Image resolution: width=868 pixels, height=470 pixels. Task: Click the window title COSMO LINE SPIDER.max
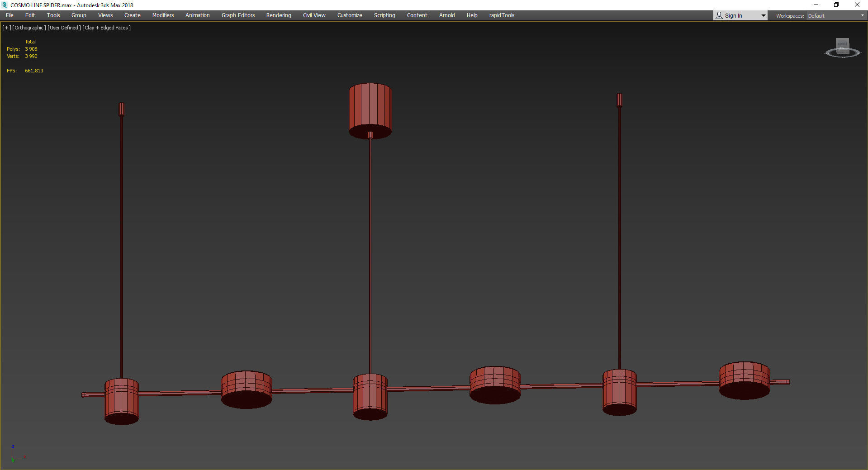41,5
